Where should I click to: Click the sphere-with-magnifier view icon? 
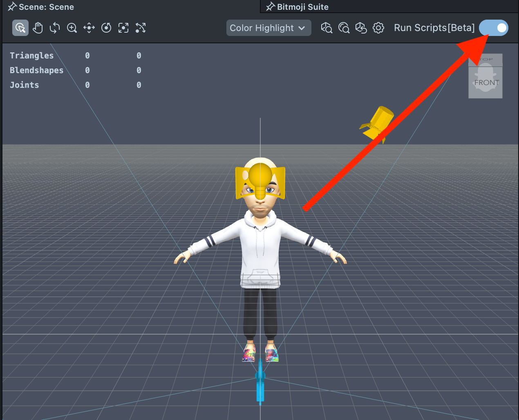344,28
